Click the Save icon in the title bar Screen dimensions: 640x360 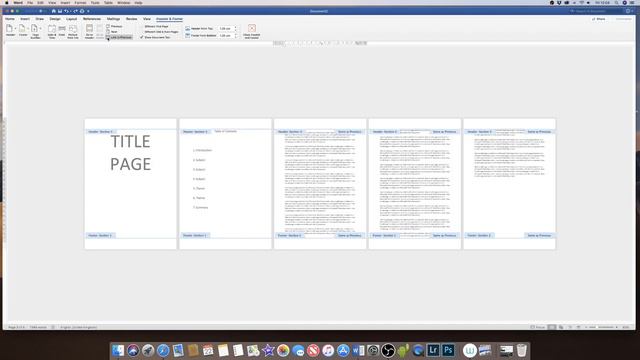coord(60,11)
